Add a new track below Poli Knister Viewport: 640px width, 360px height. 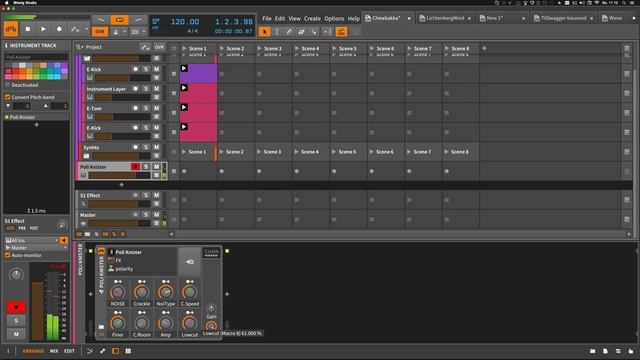[x=121, y=184]
